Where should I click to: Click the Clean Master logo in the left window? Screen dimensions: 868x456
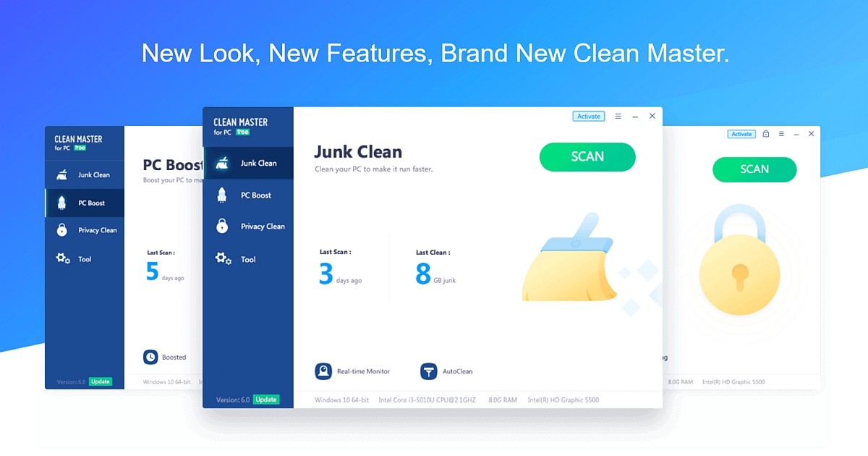point(78,143)
